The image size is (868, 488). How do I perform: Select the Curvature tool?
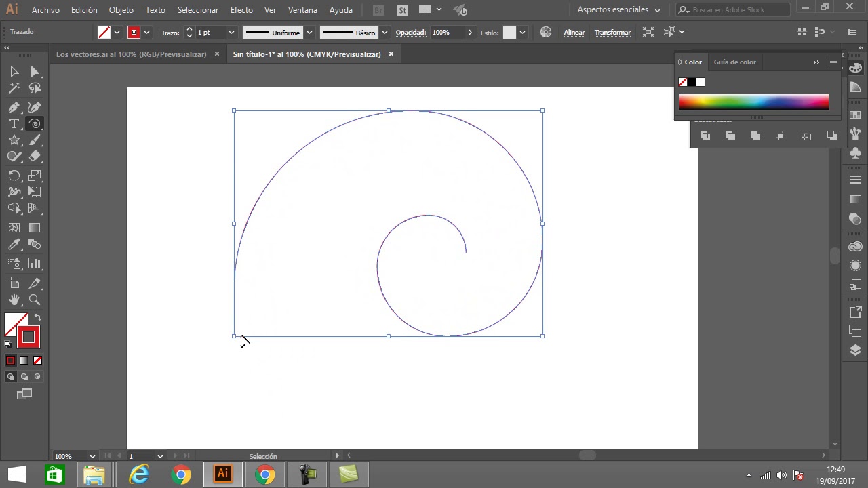tap(35, 107)
